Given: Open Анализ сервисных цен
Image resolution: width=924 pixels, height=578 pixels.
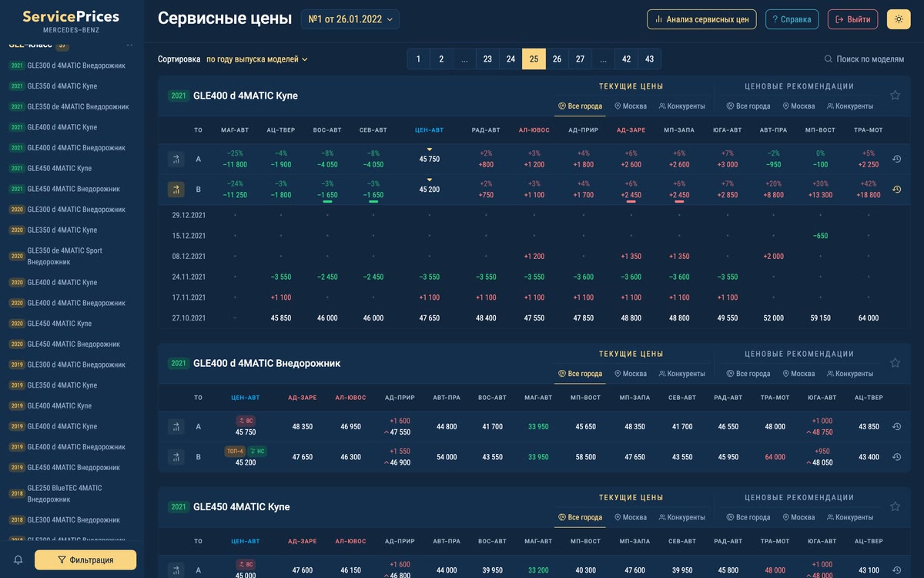Looking at the screenshot, I should (x=701, y=19).
